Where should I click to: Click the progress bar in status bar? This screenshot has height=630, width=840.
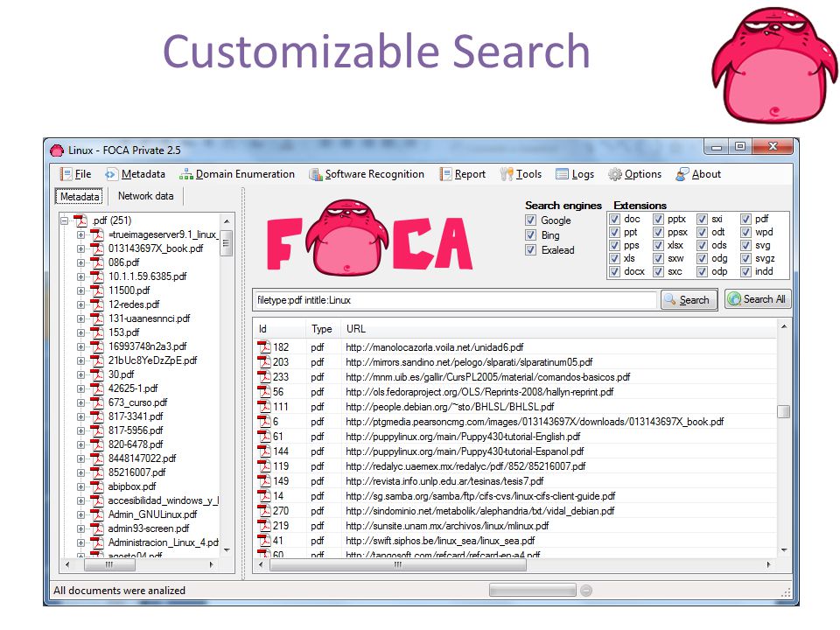tap(533, 591)
